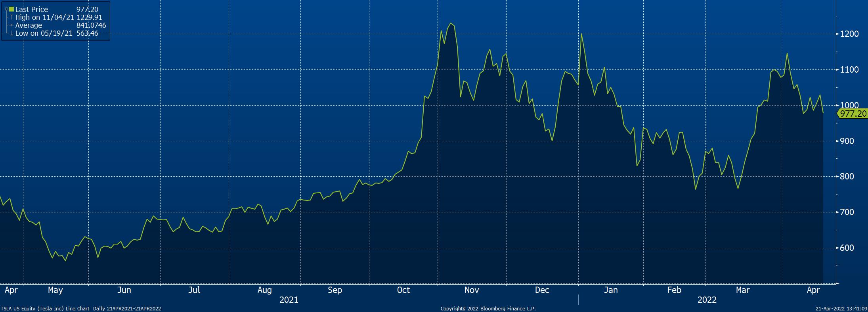This screenshot has width=868, height=312.
Task: Select 'Low on 05/19/21' legend entry
Action: [x=44, y=33]
